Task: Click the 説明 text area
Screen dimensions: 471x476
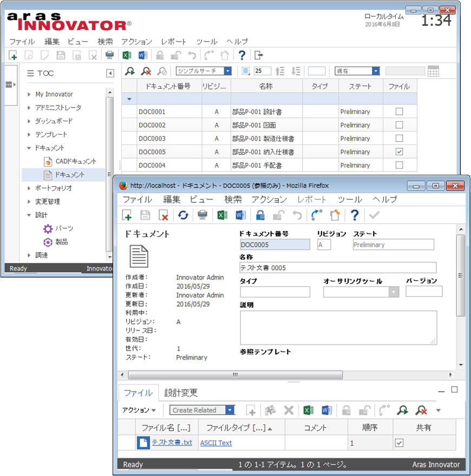Action: coord(338,328)
